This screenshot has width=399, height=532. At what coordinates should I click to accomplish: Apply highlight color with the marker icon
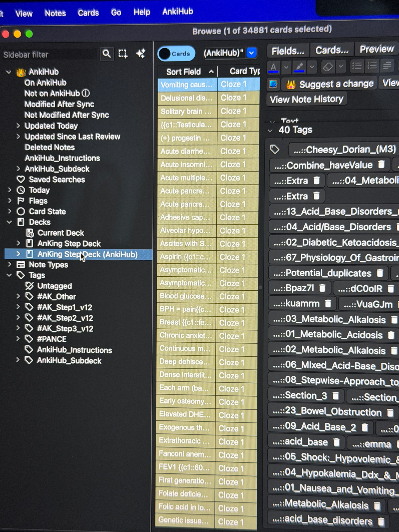299,67
